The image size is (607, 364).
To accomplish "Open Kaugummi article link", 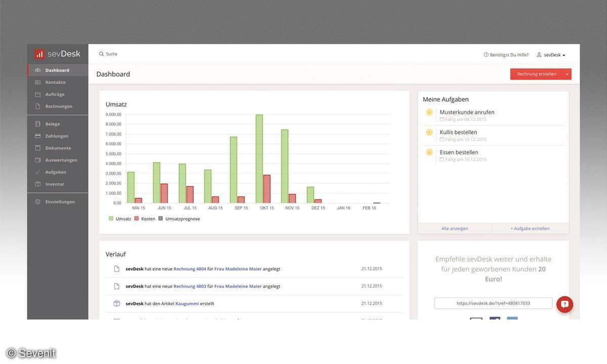I will [x=187, y=303].
